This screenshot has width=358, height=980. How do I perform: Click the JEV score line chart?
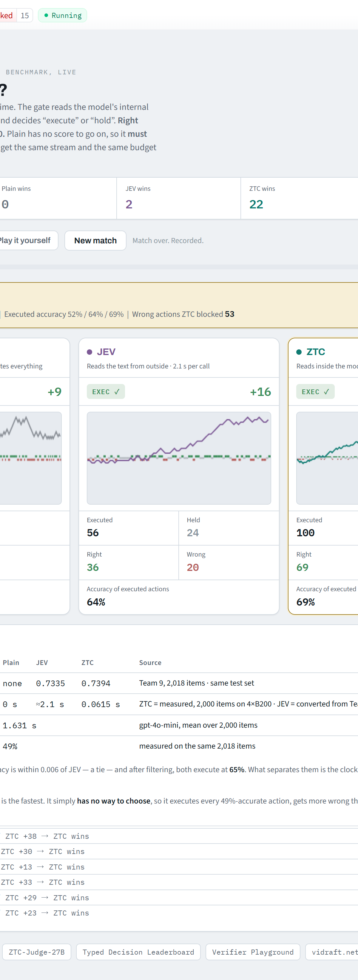click(179, 458)
